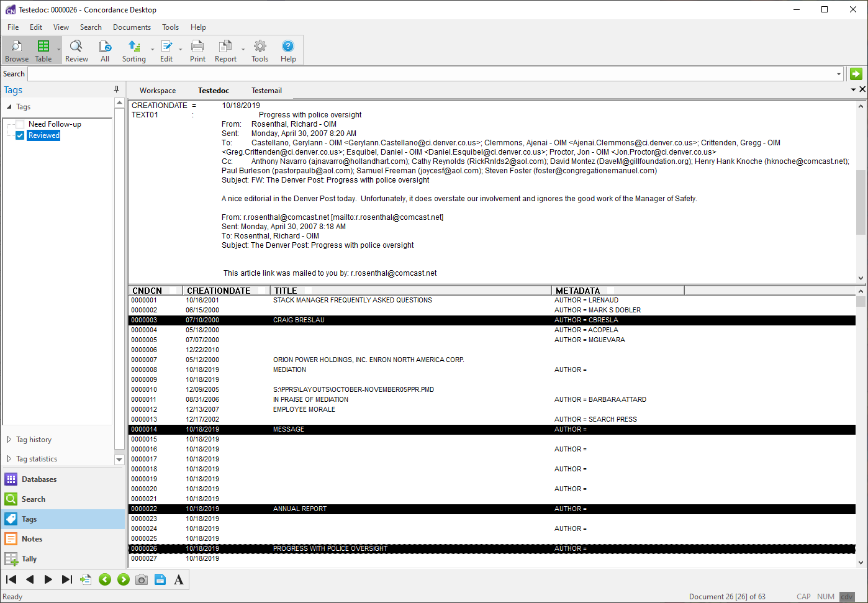Viewport: 868px width, 603px height.
Task: Click into the Search input field
Action: (431, 74)
